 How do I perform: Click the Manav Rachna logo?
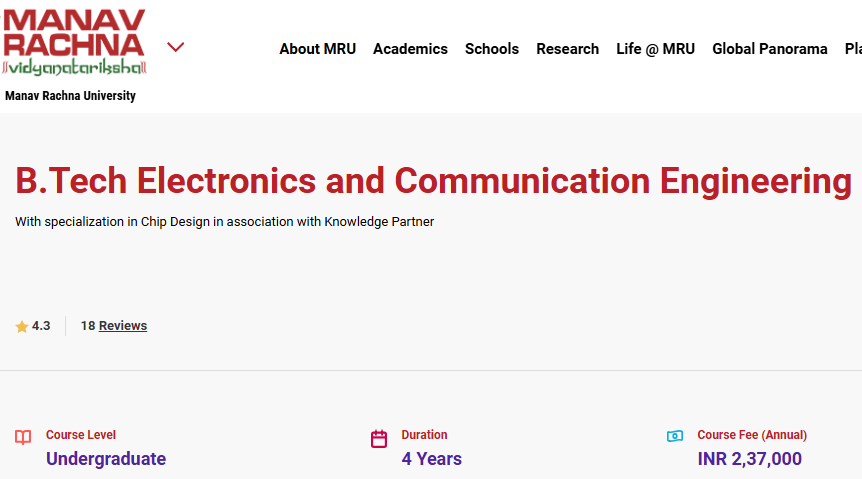(74, 43)
